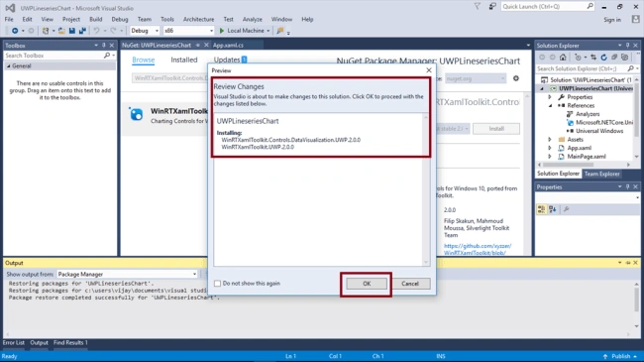Collapse the General group in Toolbox
The height and width of the screenshot is (362, 644).
(8, 65)
